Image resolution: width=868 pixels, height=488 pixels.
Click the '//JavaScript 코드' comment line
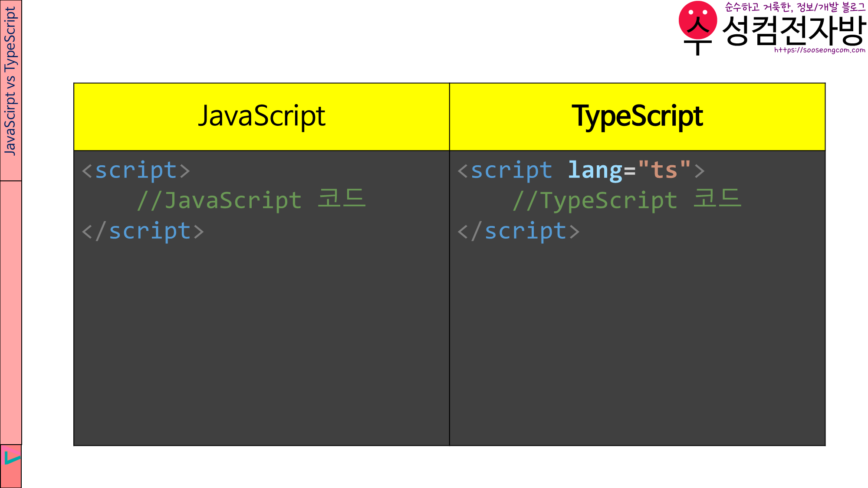(251, 200)
